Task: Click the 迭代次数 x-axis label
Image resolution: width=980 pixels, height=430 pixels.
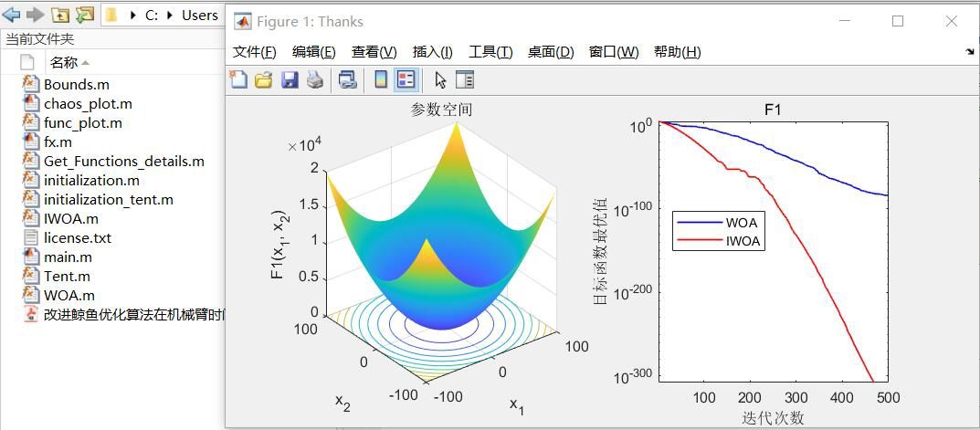Action: coord(773,417)
